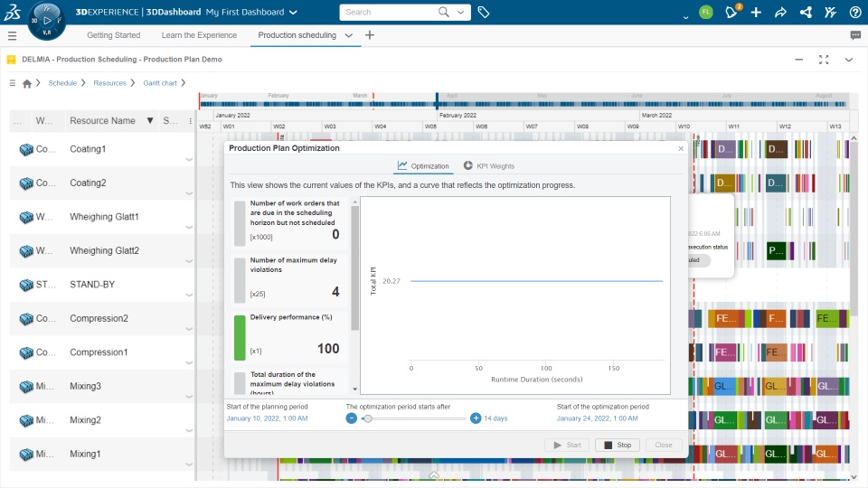Minimize the DELMIA widget
Image resolution: width=868 pixels, height=488 pixels.
pyautogui.click(x=798, y=60)
